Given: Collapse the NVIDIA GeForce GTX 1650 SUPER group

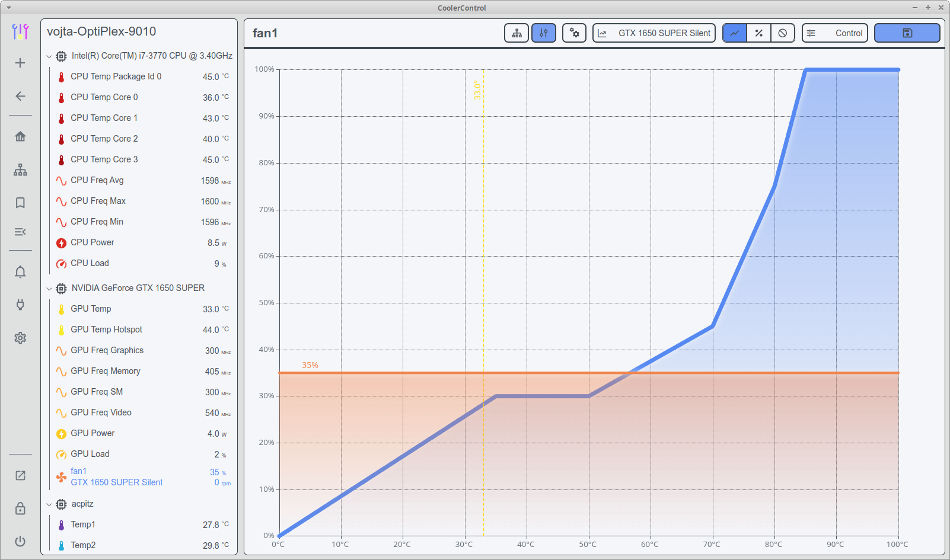Looking at the screenshot, I should 49,289.
